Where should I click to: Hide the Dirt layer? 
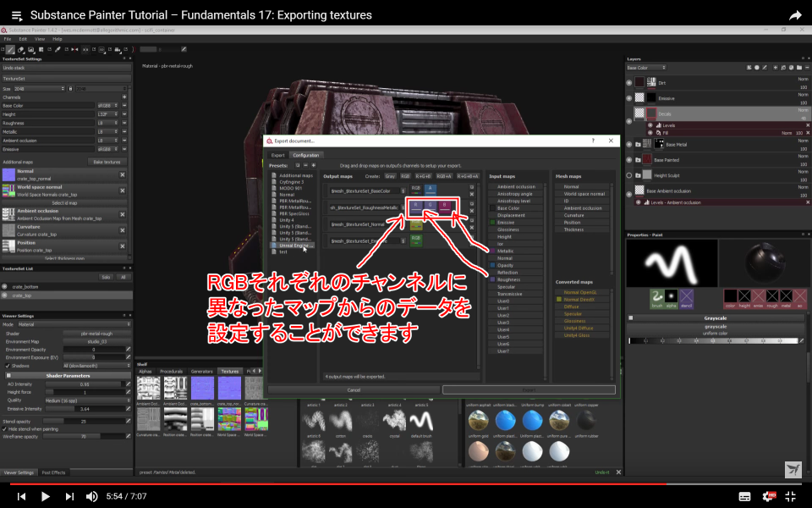629,83
